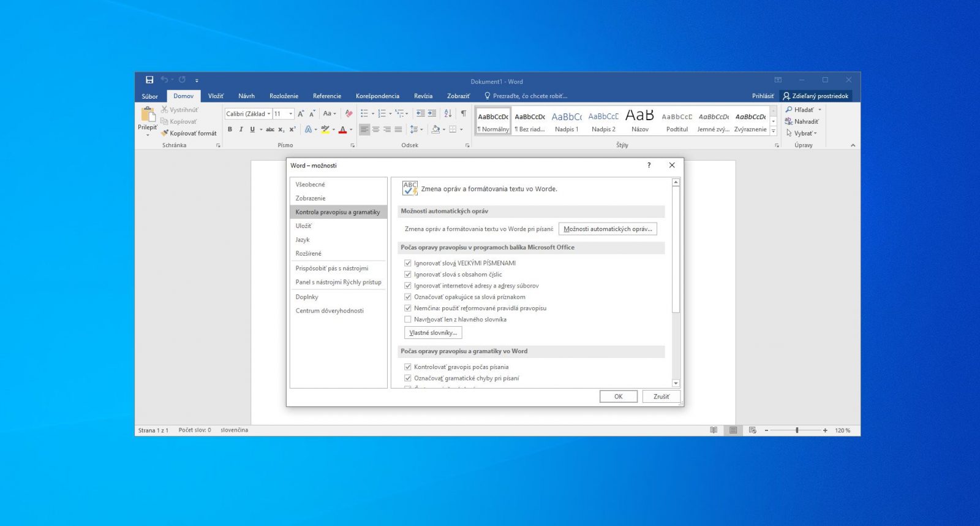Enable Navrhovať len z hlavného slovníka
This screenshot has height=526, width=980.
pos(407,319)
